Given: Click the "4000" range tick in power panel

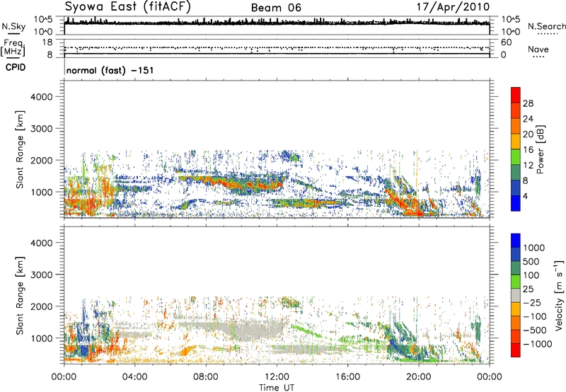Looking at the screenshot, I should pos(42,97).
